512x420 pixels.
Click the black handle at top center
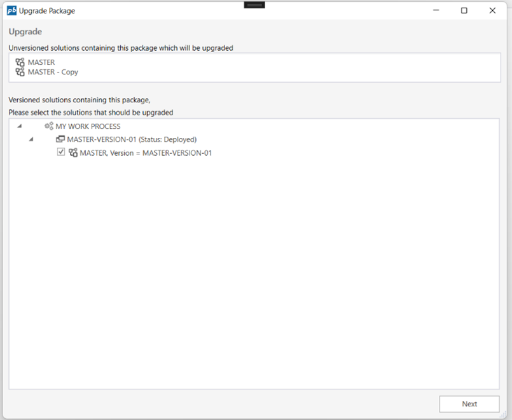[254, 4]
